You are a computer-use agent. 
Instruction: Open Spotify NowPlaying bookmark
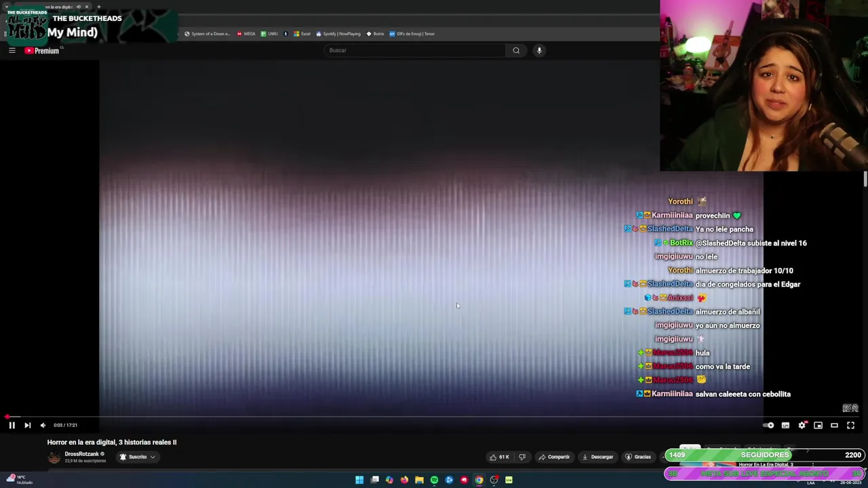coord(338,34)
